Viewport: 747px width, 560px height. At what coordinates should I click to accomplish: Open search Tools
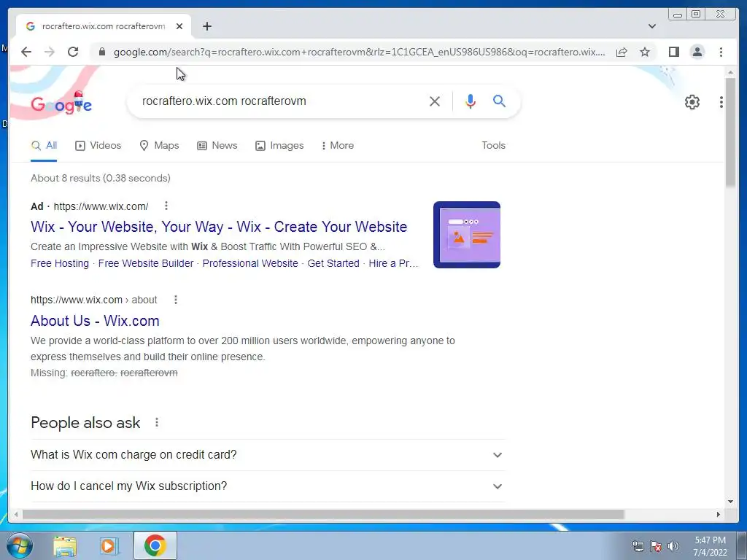pyautogui.click(x=493, y=146)
